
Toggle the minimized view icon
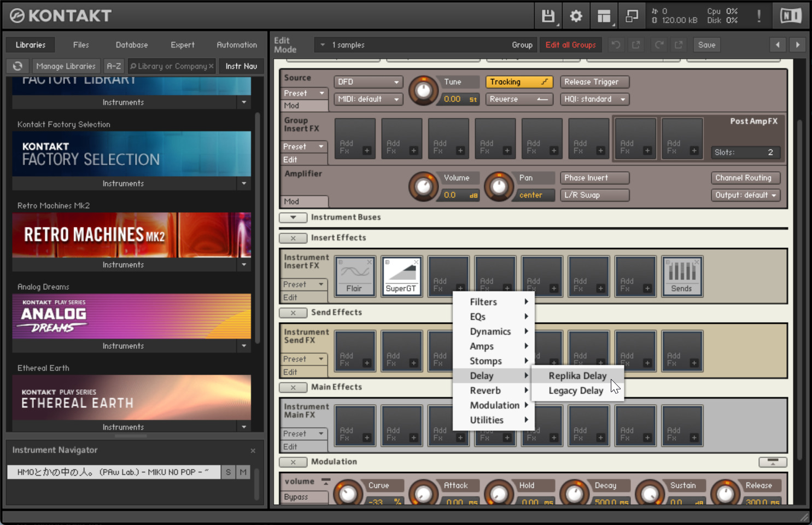pos(632,16)
